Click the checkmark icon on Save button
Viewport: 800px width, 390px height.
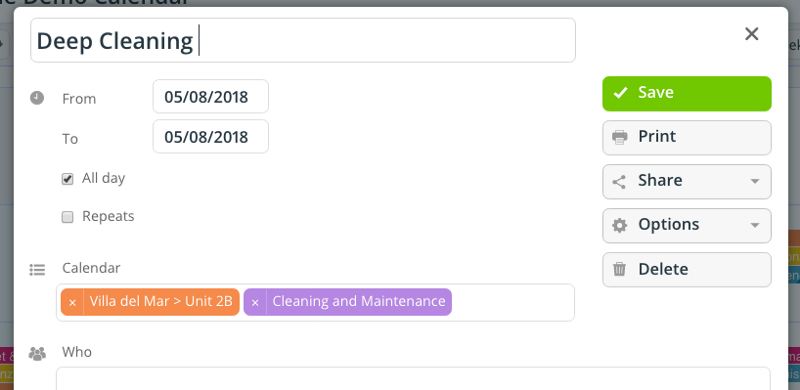pyautogui.click(x=620, y=93)
